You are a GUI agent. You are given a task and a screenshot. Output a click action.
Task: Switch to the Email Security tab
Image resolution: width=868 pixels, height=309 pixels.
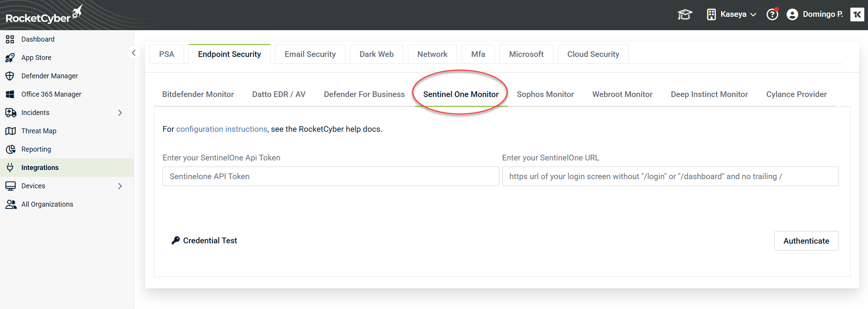[x=310, y=54]
